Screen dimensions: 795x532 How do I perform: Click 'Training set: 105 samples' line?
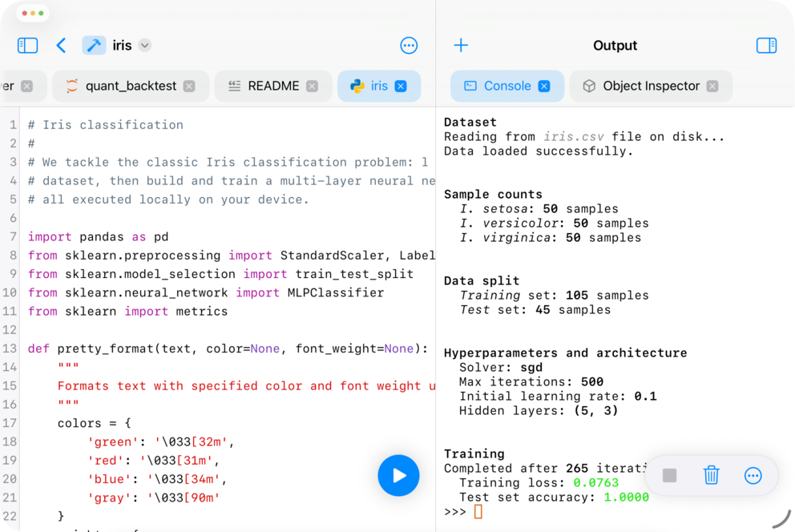554,296
